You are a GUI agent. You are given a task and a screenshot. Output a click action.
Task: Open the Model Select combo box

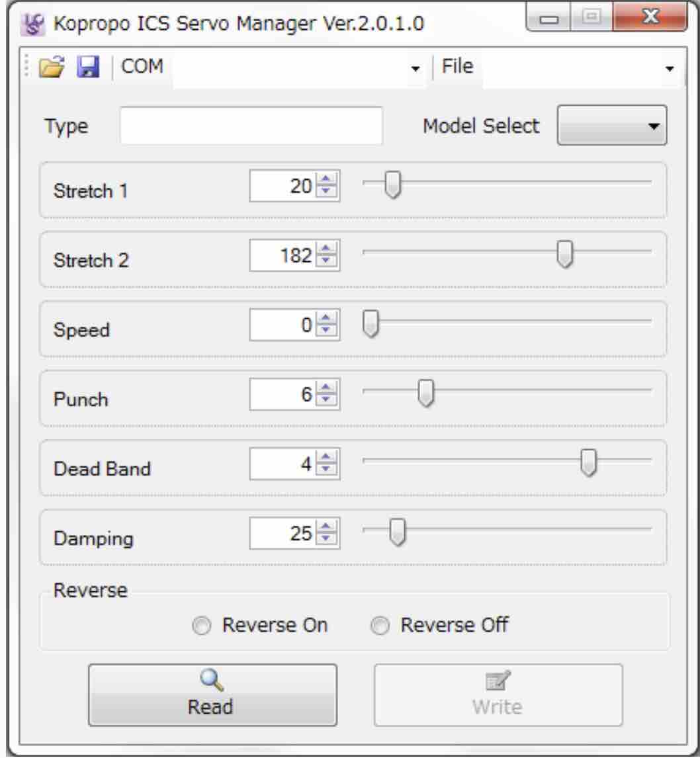(x=612, y=126)
